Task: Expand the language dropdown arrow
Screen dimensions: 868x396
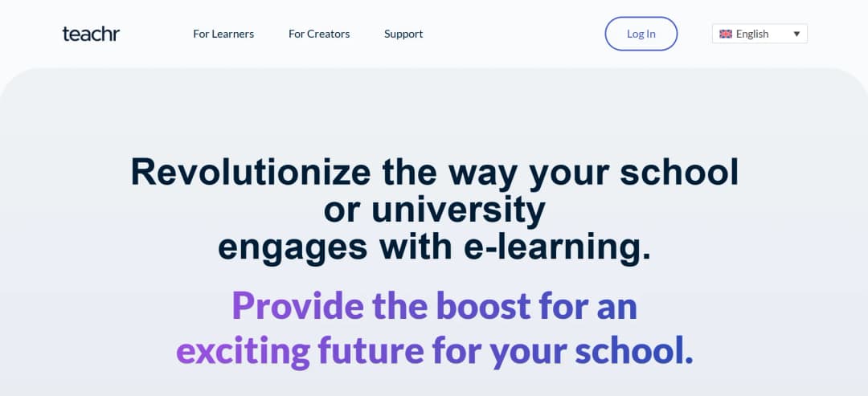Action: (796, 34)
